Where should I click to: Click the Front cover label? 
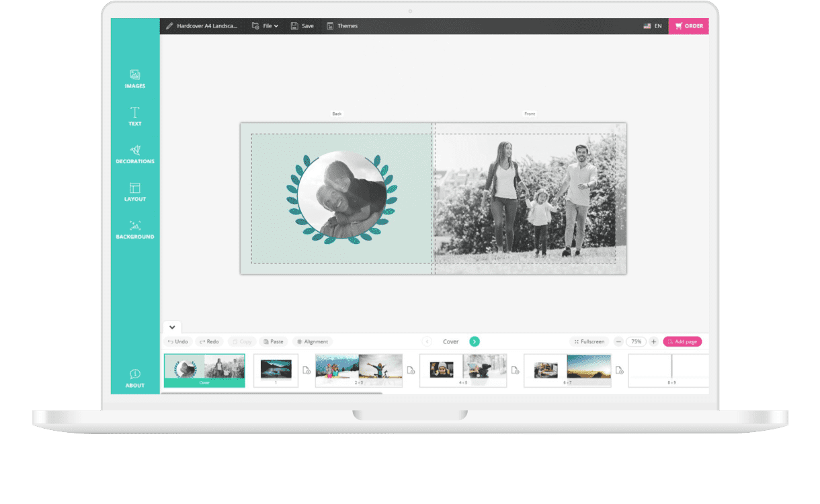pos(530,114)
